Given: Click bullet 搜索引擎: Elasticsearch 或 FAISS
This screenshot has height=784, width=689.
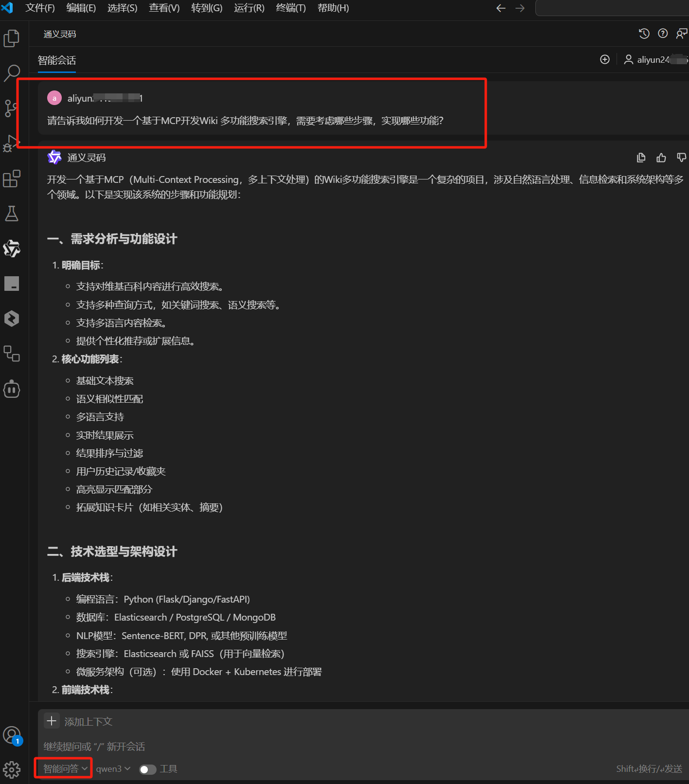Looking at the screenshot, I should 180,654.
